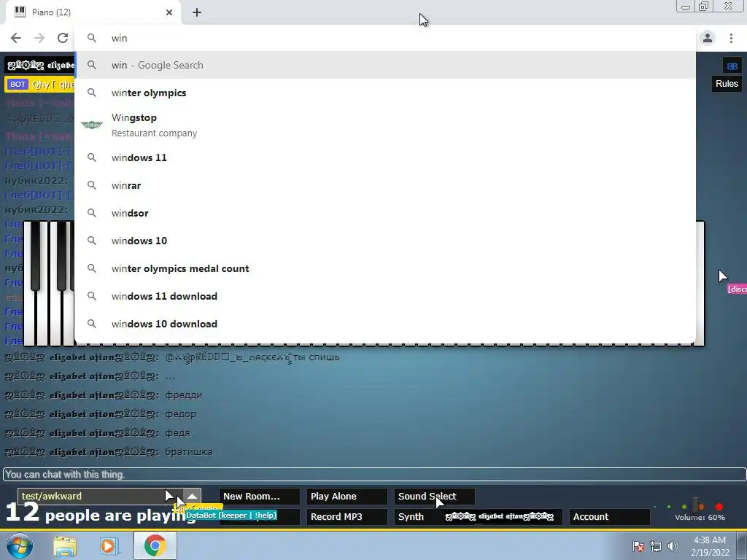The width and height of the screenshot is (747, 560).
Task: Click chat message 'фёдор'
Action: [181, 414]
